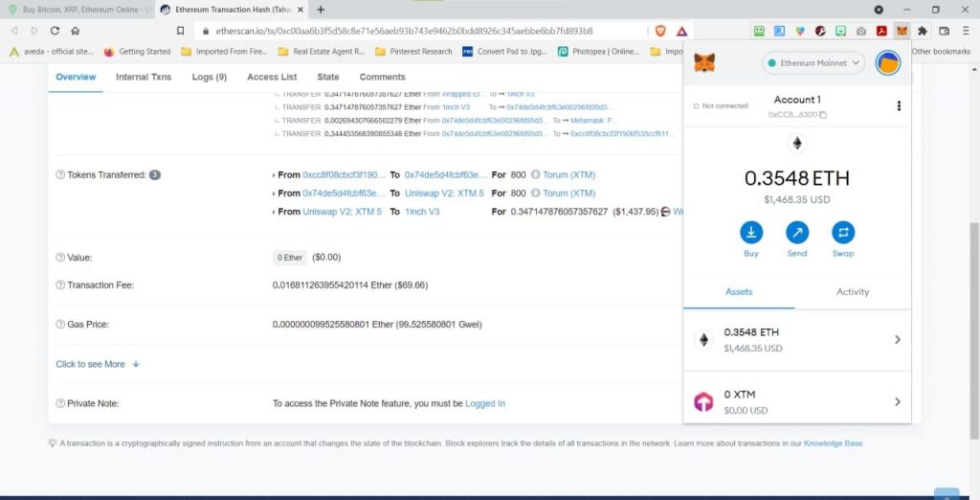Open the Ethereum Mainnet network dropdown

[x=813, y=62]
